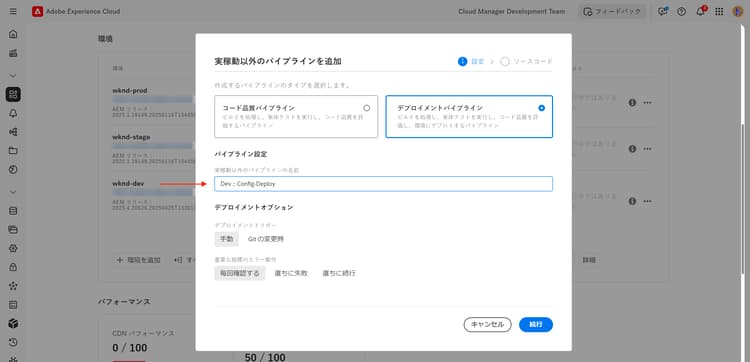Go to the 設定 wizard step
The width and height of the screenshot is (750, 362).
click(472, 61)
